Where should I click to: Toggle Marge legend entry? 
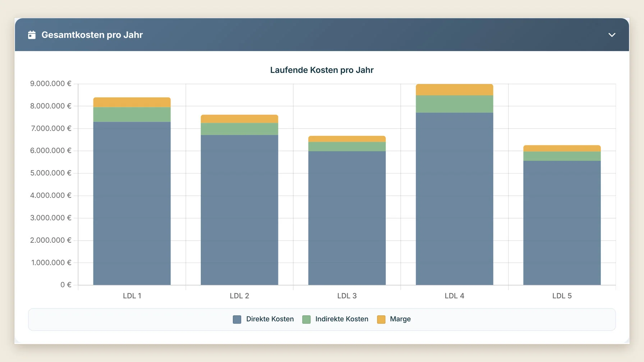point(394,319)
